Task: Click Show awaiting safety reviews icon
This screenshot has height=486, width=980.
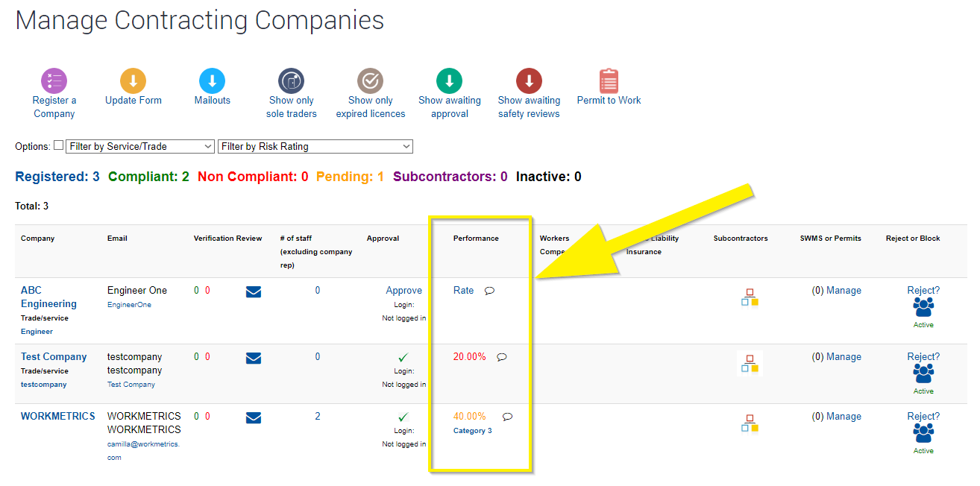Action: click(x=529, y=81)
